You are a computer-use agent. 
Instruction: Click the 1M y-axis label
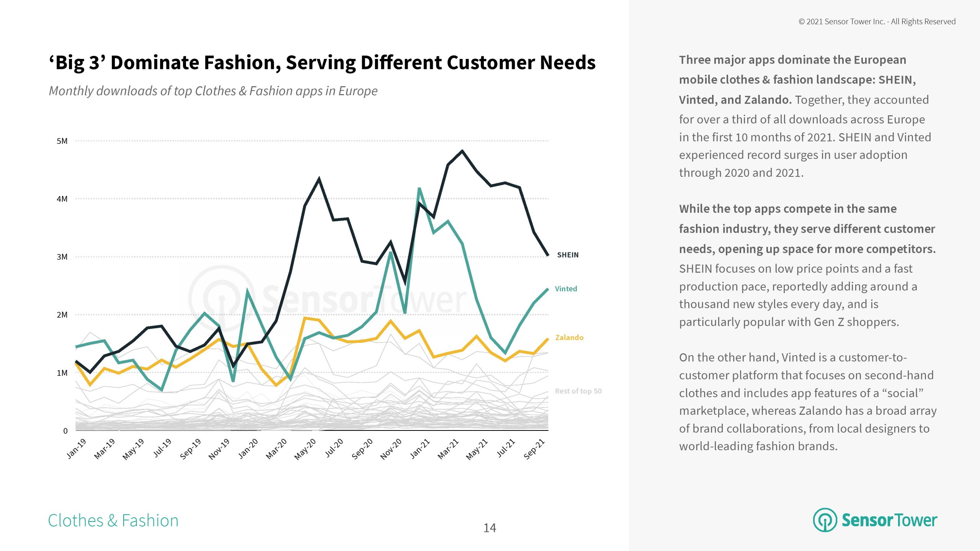point(62,373)
